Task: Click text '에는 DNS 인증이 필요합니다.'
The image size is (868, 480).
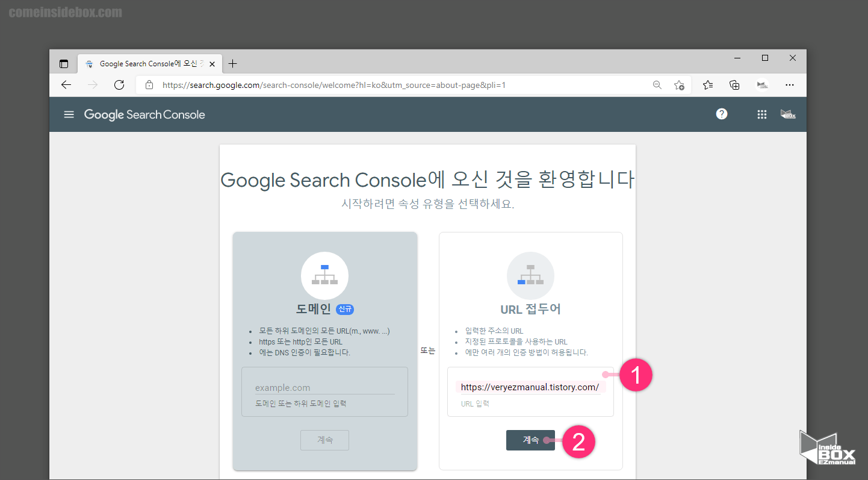Action: pos(305,352)
